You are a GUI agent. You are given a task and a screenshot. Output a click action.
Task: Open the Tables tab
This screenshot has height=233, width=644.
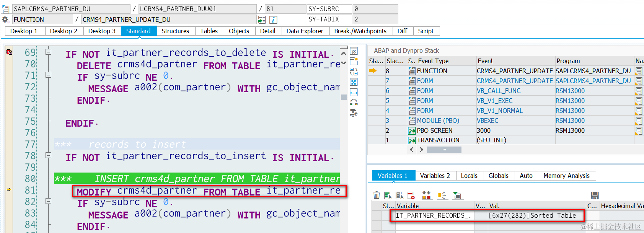click(209, 31)
